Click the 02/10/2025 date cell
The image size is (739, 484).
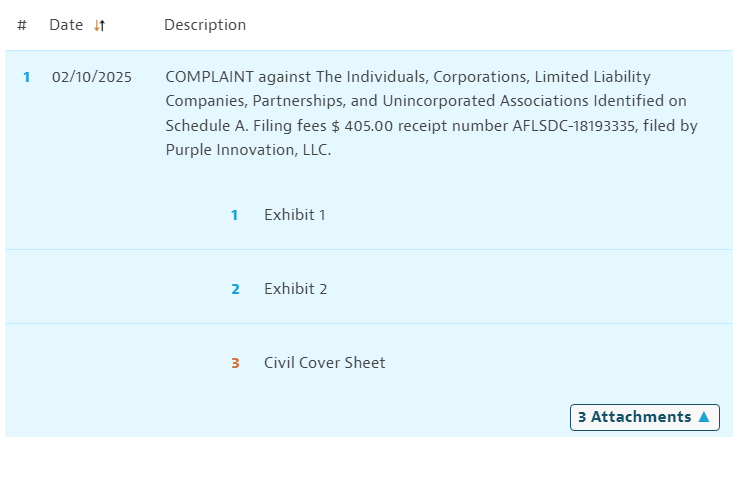point(91,77)
